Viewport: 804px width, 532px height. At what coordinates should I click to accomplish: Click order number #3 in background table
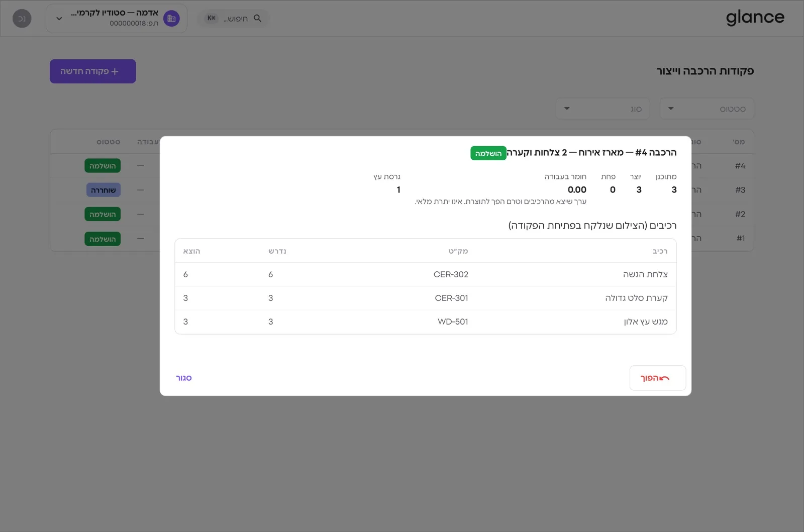[740, 190]
